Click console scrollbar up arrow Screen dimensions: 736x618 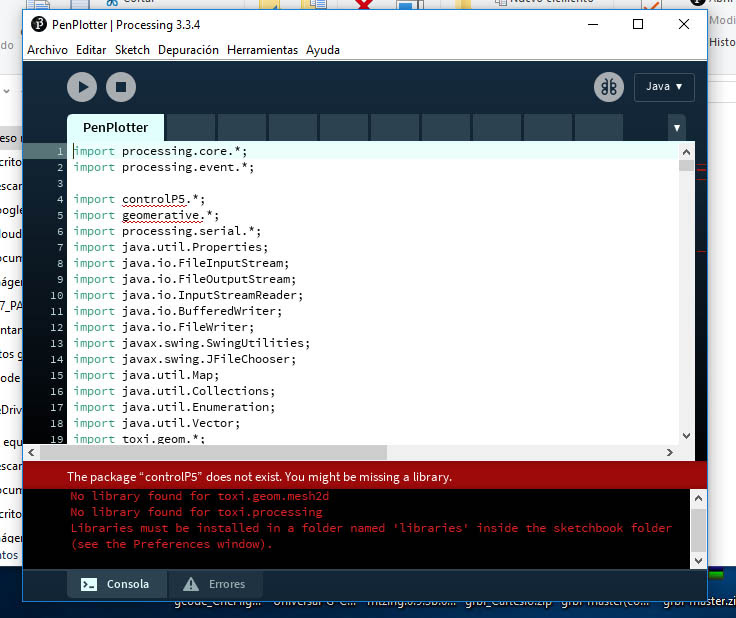coord(698,498)
